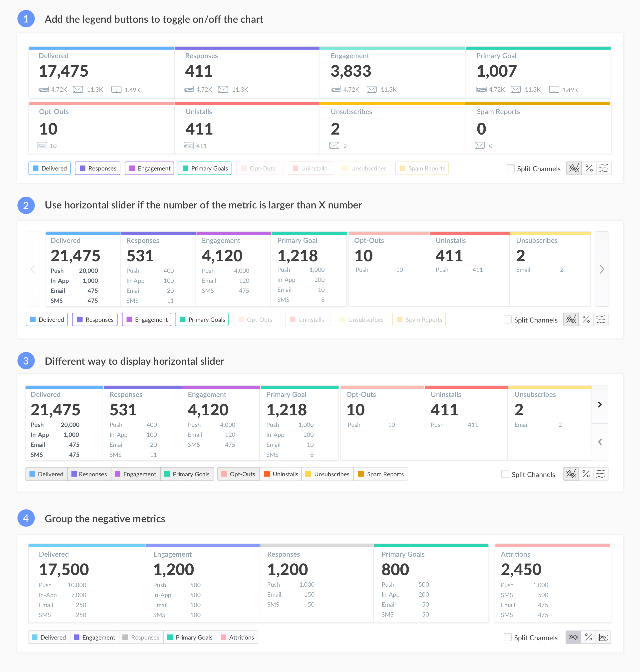Tick Split Channels checkbox in section 2
Image resolution: width=640 pixels, height=672 pixels.
click(508, 320)
